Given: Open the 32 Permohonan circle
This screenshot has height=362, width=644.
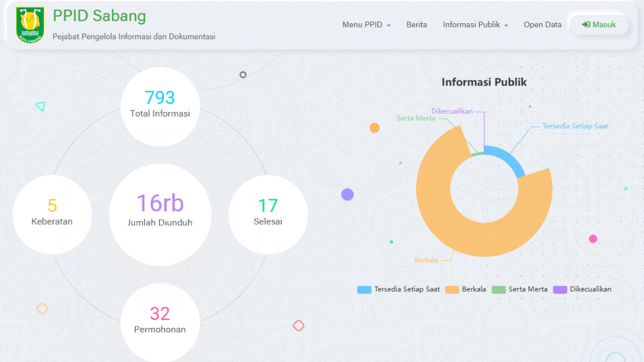Looking at the screenshot, I should pyautogui.click(x=160, y=321).
